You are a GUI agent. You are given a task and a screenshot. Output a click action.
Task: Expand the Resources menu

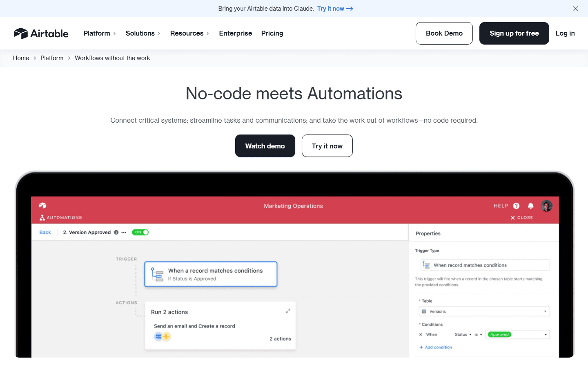[189, 33]
